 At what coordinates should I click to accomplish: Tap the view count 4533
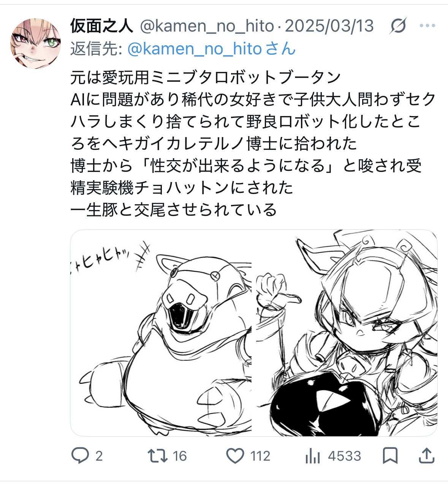click(x=345, y=456)
